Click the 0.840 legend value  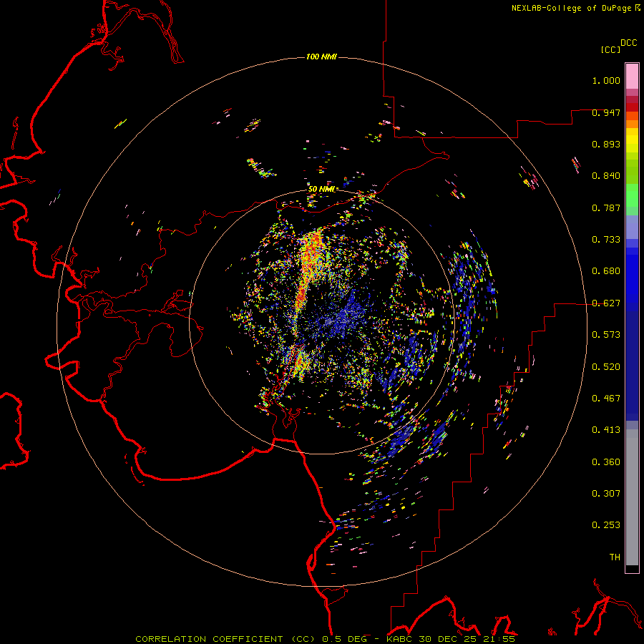click(x=606, y=176)
